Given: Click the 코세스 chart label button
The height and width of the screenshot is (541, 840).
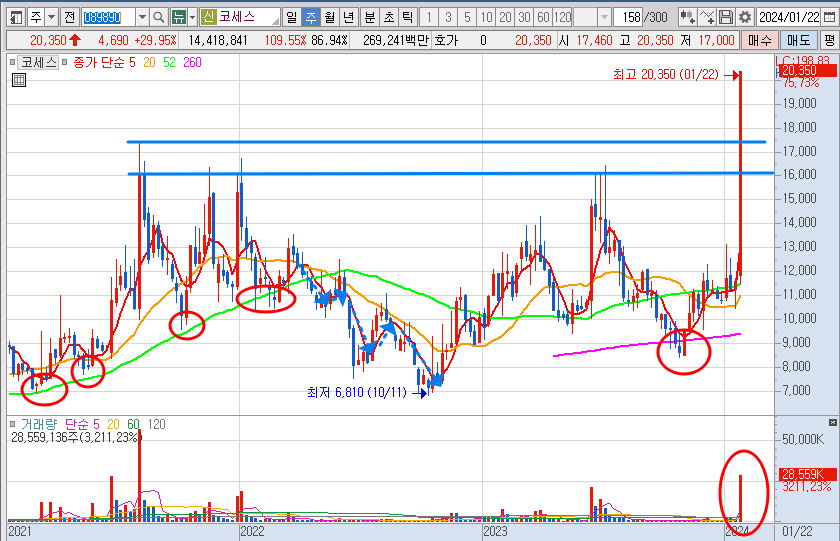Looking at the screenshot, I should coord(38,62).
